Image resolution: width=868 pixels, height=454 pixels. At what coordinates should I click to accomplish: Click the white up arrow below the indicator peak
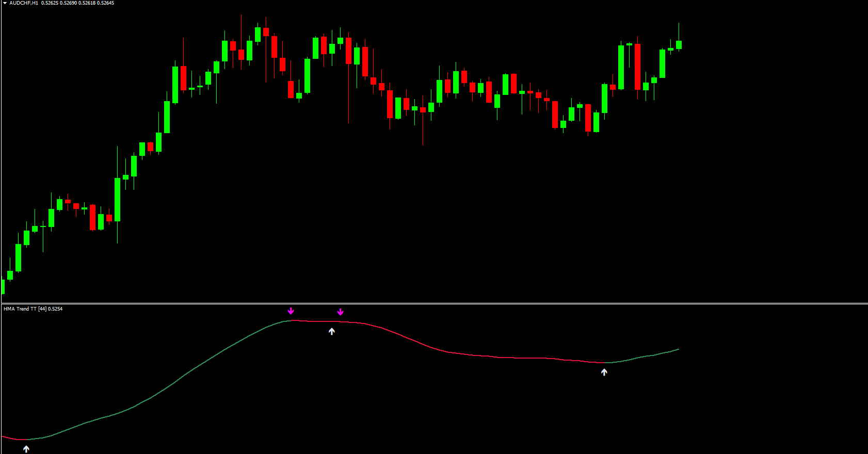[x=332, y=331]
